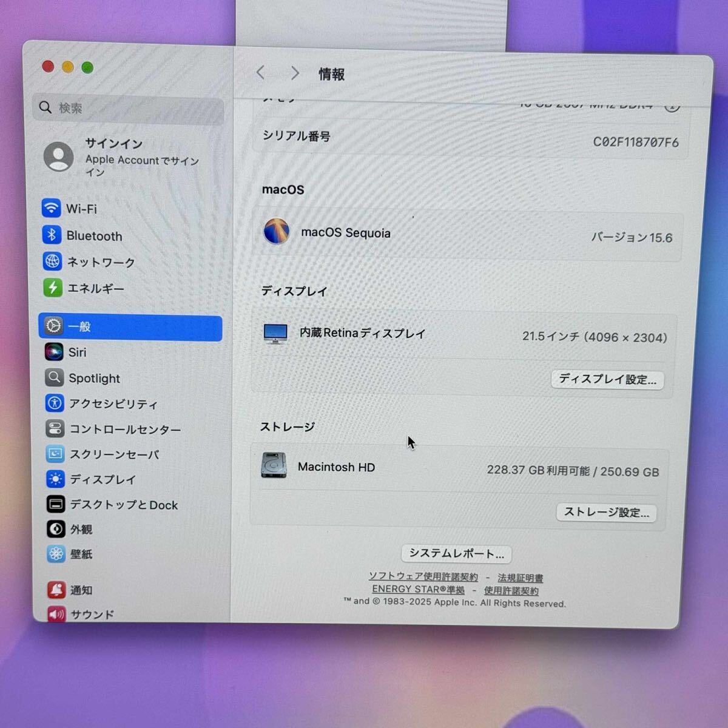Click the search magnifier icon

click(45, 107)
